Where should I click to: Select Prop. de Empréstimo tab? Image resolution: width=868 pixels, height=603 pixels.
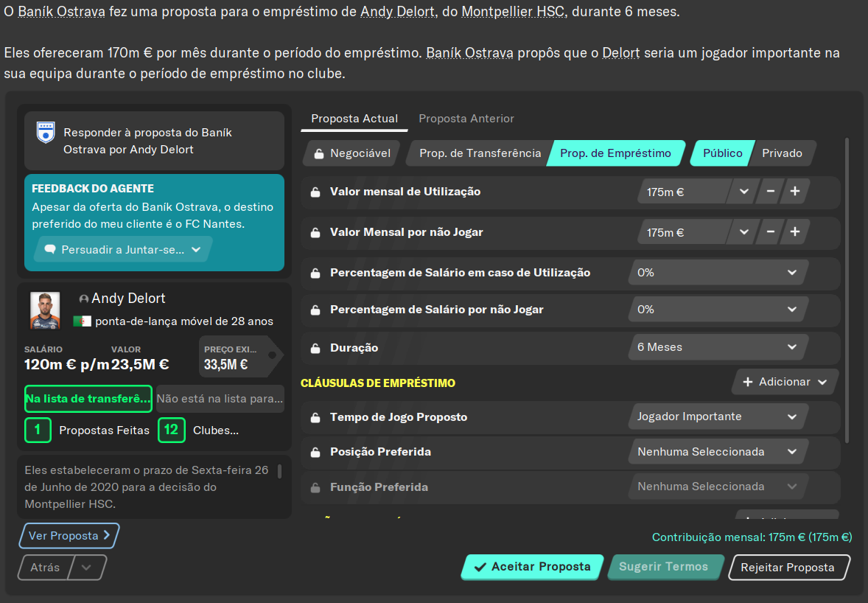[x=615, y=153]
